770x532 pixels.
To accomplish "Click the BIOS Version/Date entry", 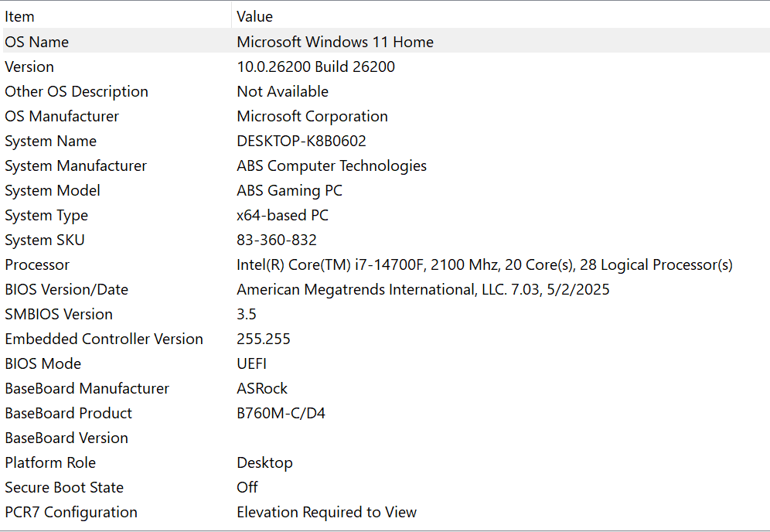I will [x=66, y=289].
